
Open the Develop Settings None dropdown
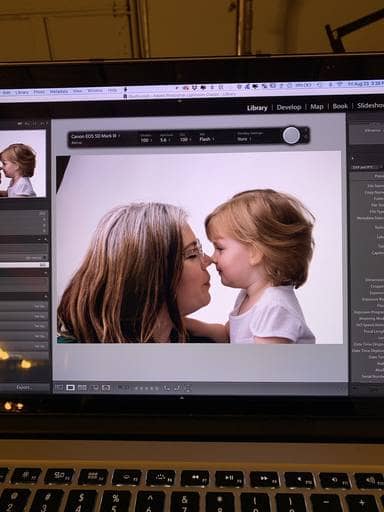click(x=244, y=139)
